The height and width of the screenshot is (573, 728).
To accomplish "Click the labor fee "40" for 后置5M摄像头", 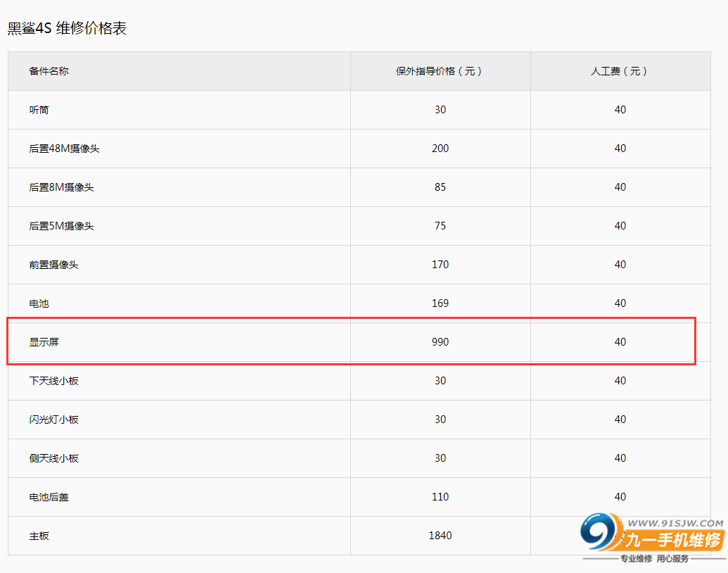I will [x=620, y=226].
